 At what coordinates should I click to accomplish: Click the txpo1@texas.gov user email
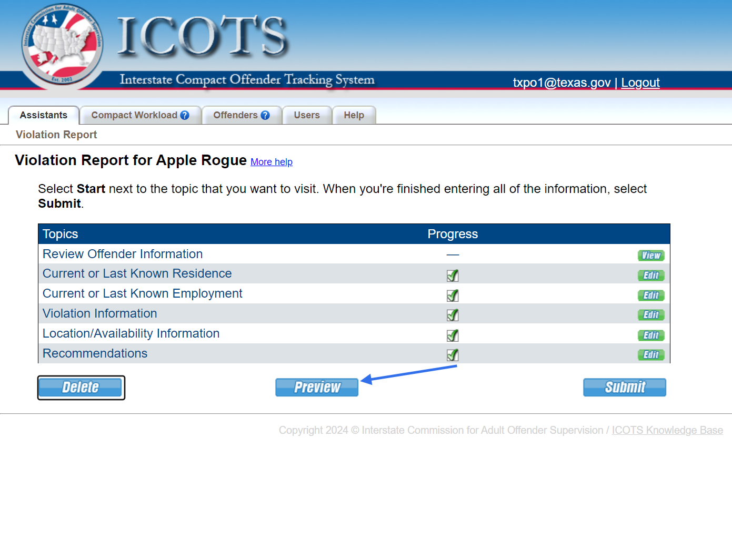click(x=562, y=83)
